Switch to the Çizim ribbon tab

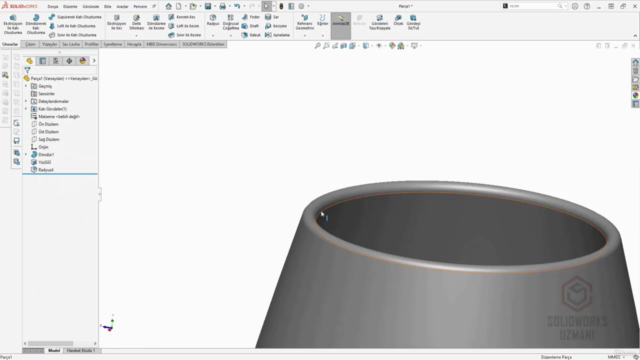pyautogui.click(x=30, y=44)
